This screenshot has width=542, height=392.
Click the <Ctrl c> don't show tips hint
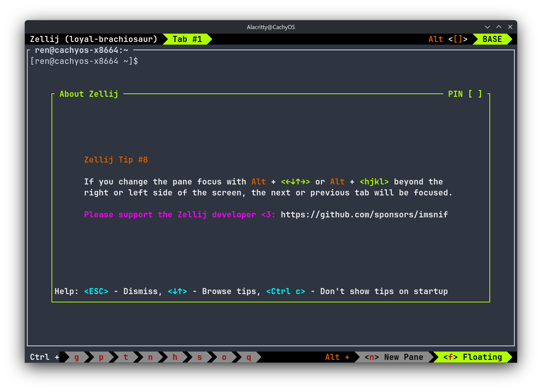coord(357,291)
